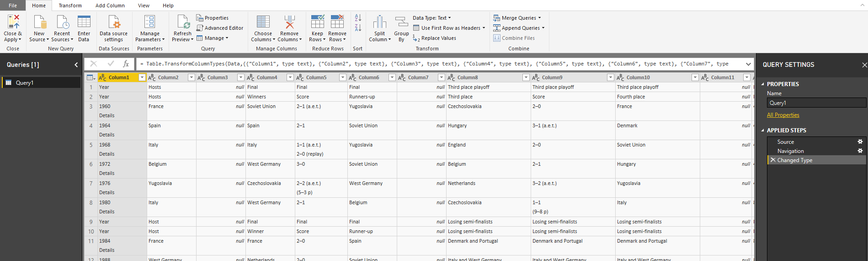Click the Remove Columns icon

(289, 22)
